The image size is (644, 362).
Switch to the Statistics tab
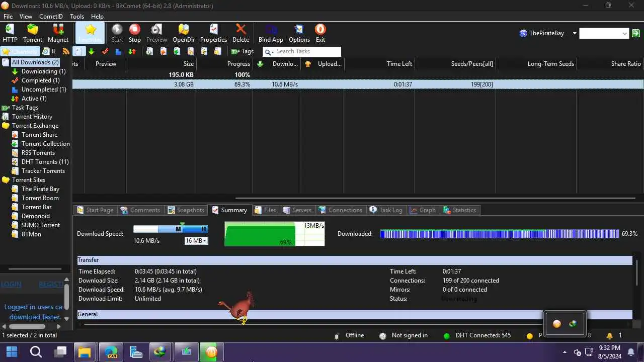(x=459, y=210)
